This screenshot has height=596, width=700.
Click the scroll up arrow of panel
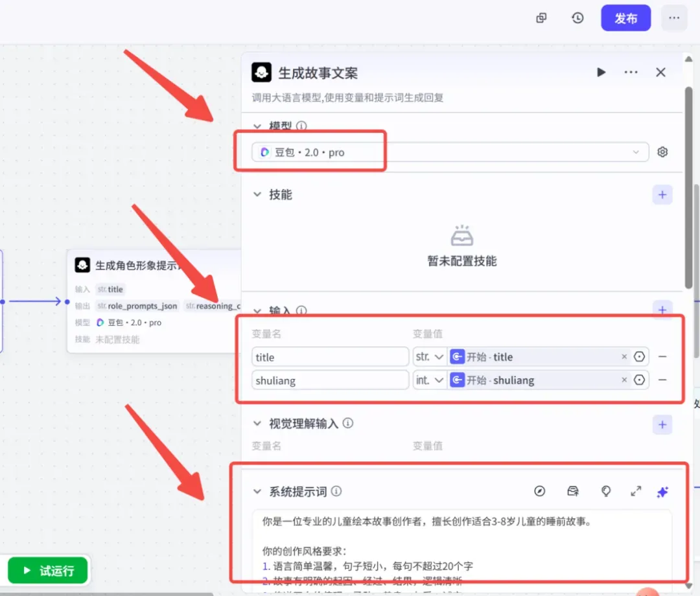(688, 59)
